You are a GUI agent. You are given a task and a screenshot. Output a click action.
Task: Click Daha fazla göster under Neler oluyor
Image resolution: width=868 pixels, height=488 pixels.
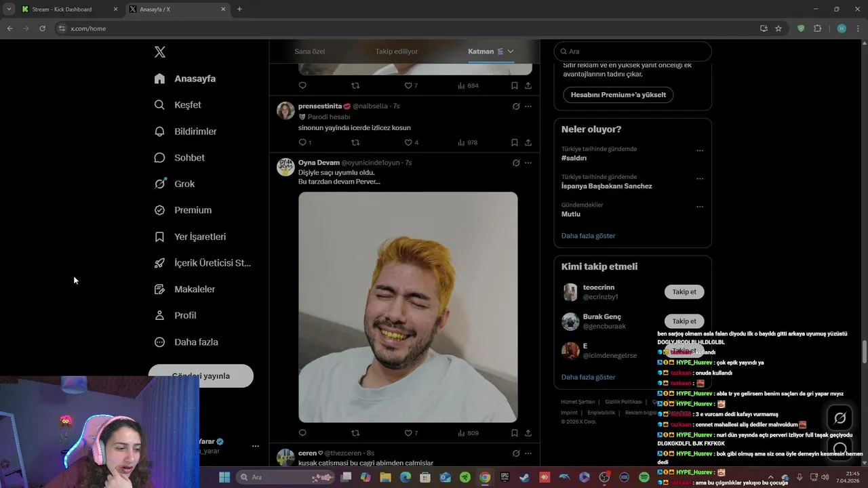(588, 236)
